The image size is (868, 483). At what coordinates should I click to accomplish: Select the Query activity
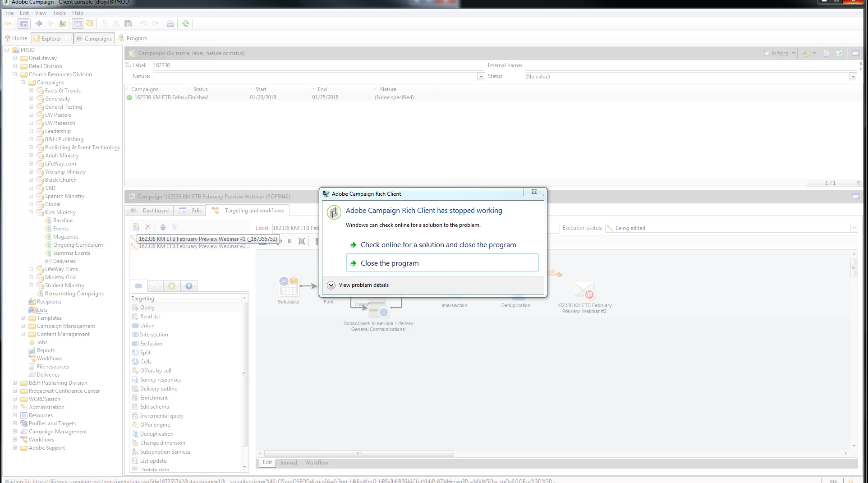[x=147, y=308]
